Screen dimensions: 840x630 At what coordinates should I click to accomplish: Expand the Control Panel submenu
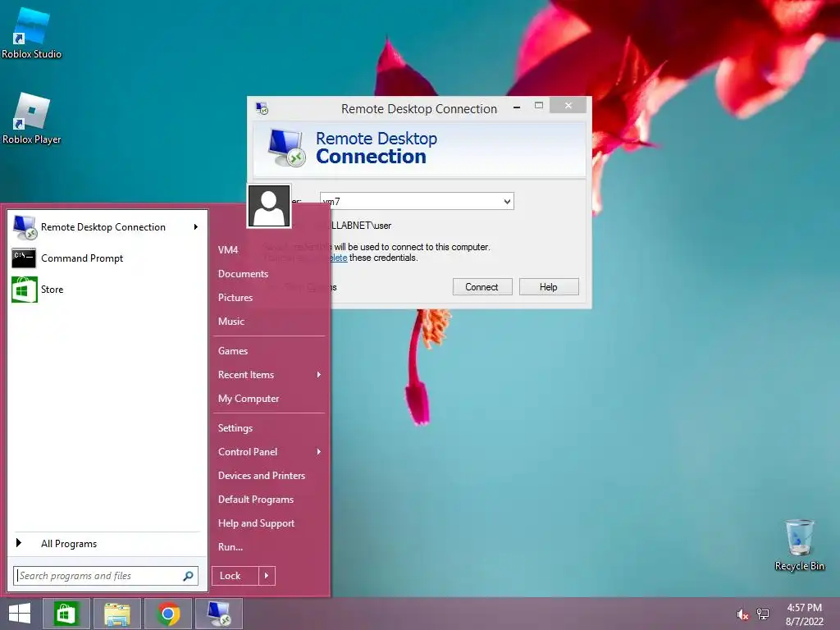click(x=269, y=452)
